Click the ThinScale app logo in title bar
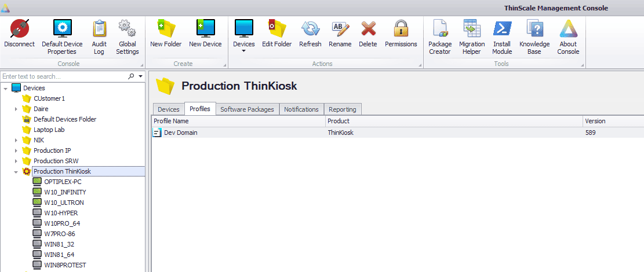Screen dimensions: 644x272 (5, 8)
